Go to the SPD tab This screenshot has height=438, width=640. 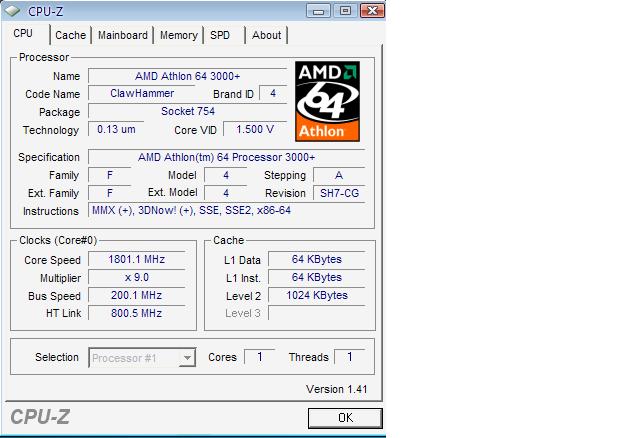tap(220, 36)
